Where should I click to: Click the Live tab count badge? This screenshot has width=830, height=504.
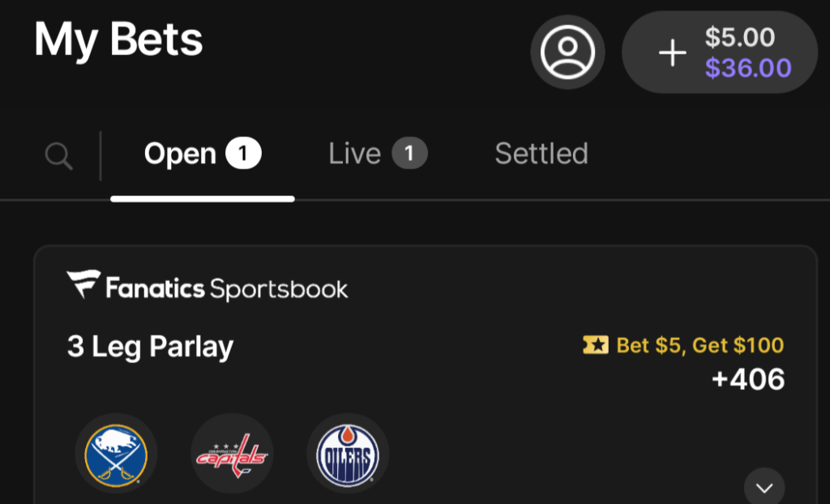pos(409,153)
